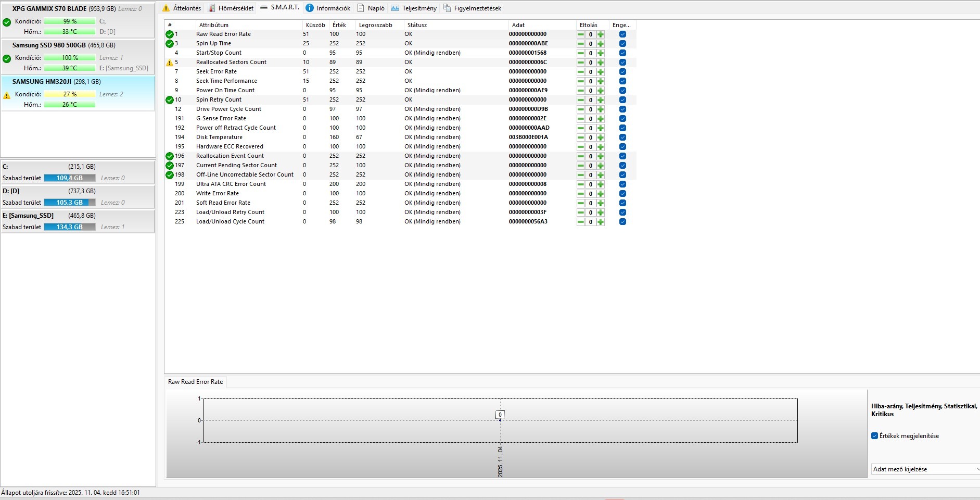Click the warning icon on Reallocated Sectors Count row
980x500 pixels.
point(169,63)
